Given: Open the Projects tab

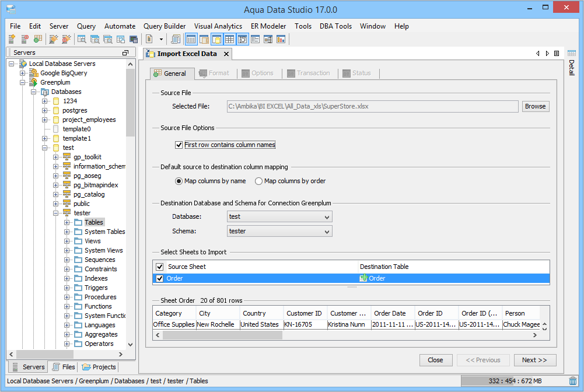Looking at the screenshot, I should [99, 367].
